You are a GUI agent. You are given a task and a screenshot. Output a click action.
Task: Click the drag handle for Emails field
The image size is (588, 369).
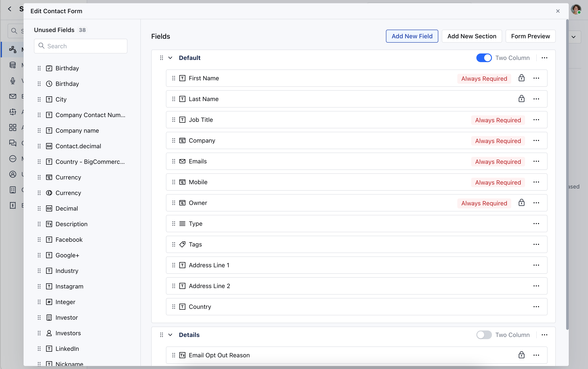point(174,161)
